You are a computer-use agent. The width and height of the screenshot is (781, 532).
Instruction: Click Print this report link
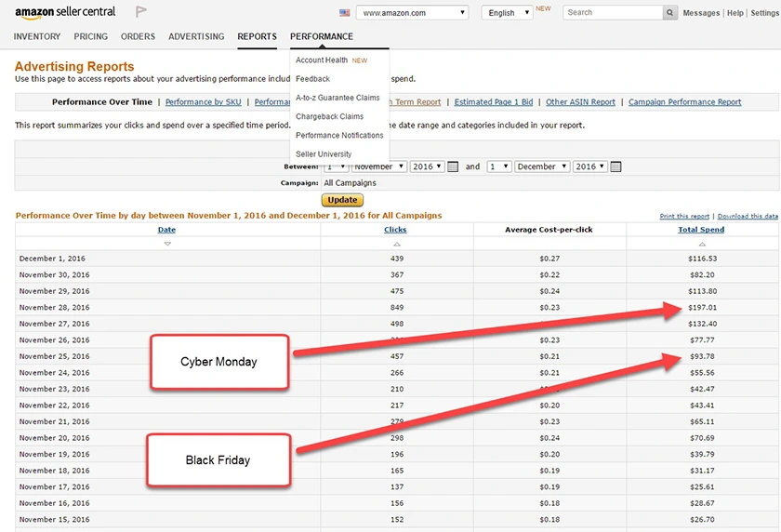684,216
